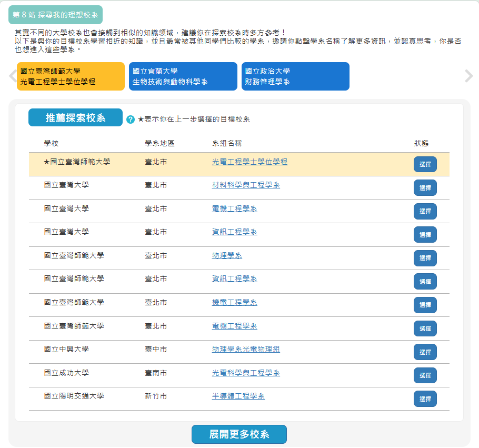Open the 材料科學與工程學系 link
This screenshot has width=479, height=448.
(x=246, y=185)
